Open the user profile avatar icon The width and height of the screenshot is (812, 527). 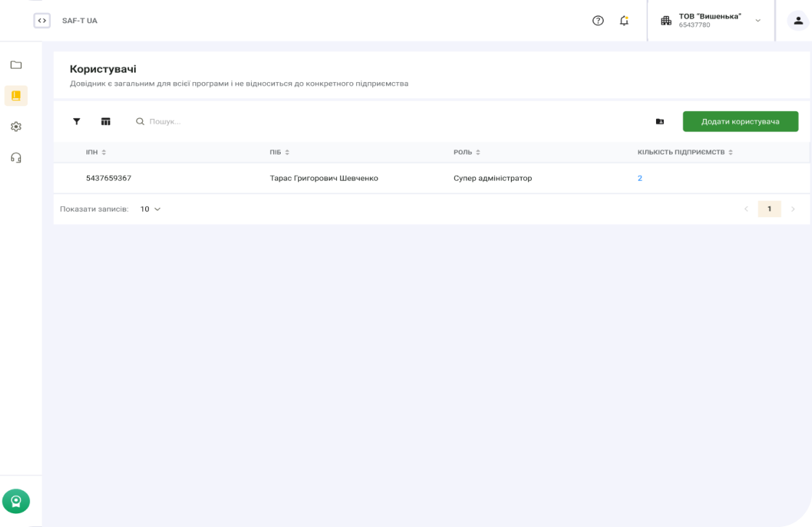pyautogui.click(x=798, y=20)
